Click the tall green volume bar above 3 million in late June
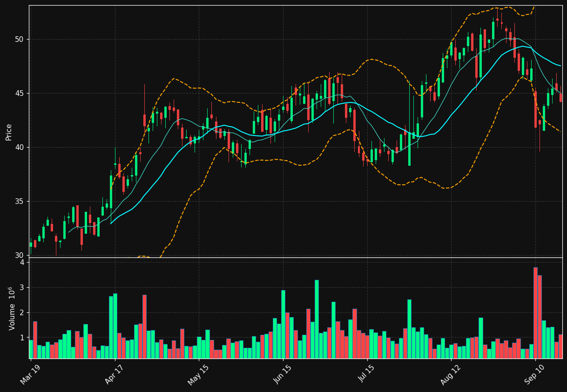Screen dimensions: 567x392 [317, 319]
